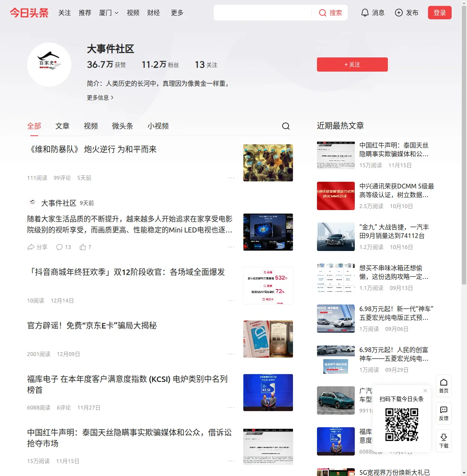The image size is (467, 476).
Task: Click the magnifier 搜索 button in header
Action: 330,13
